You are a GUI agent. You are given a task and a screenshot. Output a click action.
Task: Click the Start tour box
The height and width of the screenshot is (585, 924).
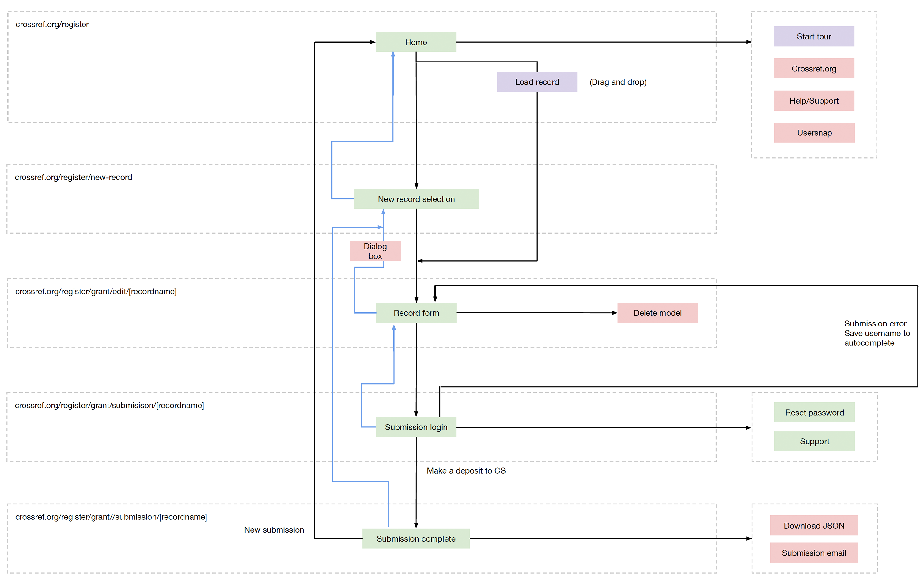pos(813,36)
